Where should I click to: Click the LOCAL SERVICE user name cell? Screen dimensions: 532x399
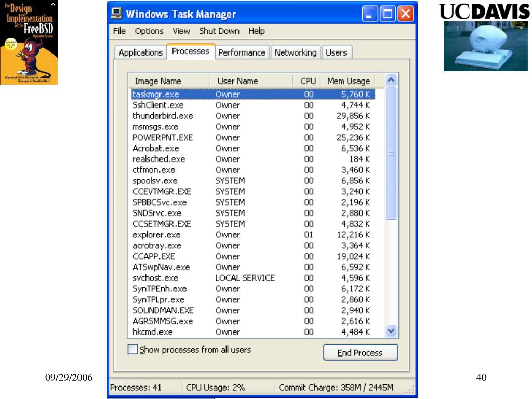[x=245, y=278]
